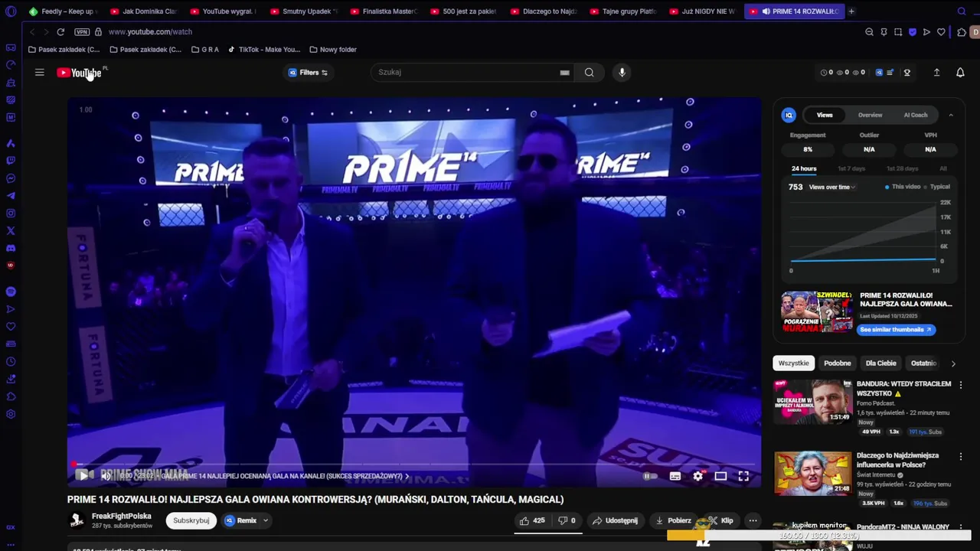The width and height of the screenshot is (980, 551).
Task: Open more actions menu under the video
Action: (753, 520)
